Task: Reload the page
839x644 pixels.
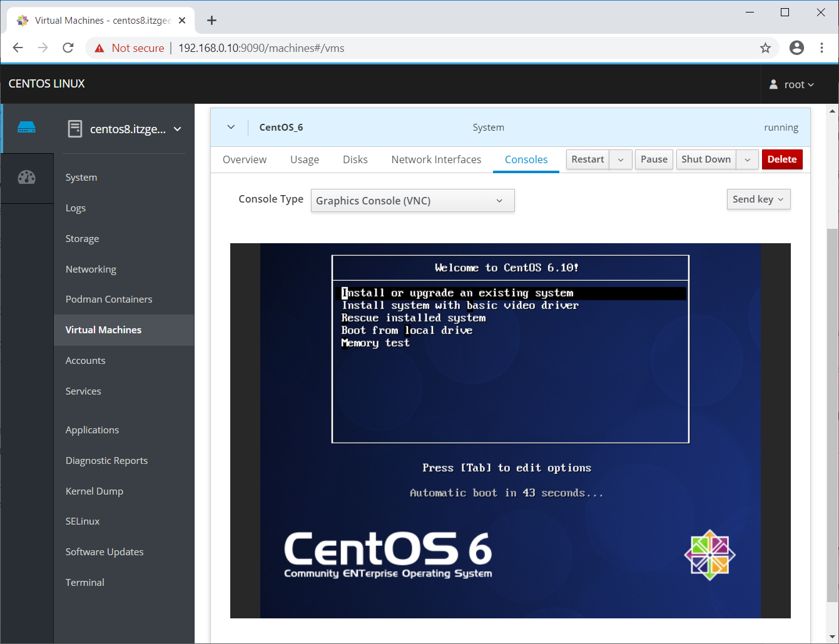Action: [68, 48]
